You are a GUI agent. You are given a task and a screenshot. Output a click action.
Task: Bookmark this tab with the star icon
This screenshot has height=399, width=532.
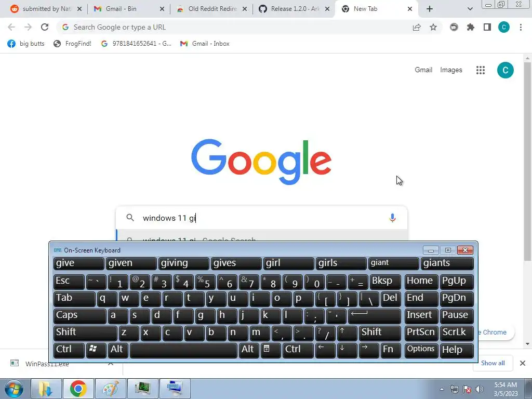click(x=433, y=27)
